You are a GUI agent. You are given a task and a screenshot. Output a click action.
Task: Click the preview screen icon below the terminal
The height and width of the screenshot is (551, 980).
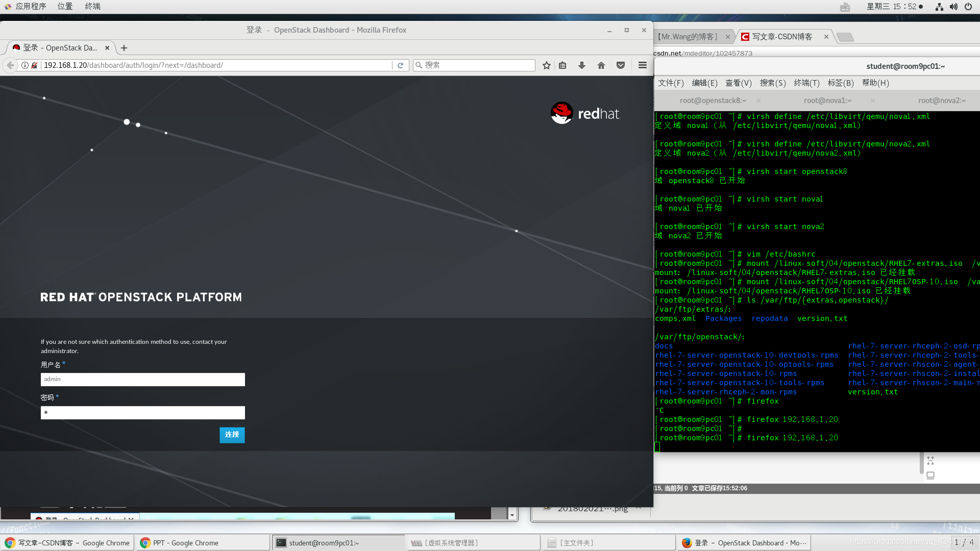pyautogui.click(x=930, y=475)
